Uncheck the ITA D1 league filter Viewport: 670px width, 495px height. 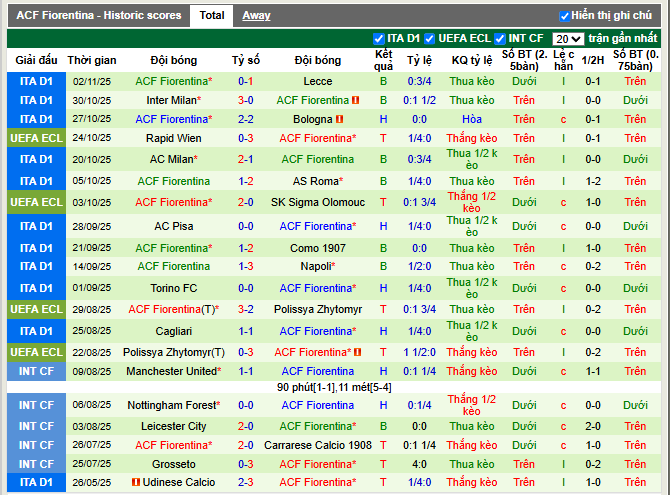[x=378, y=38]
